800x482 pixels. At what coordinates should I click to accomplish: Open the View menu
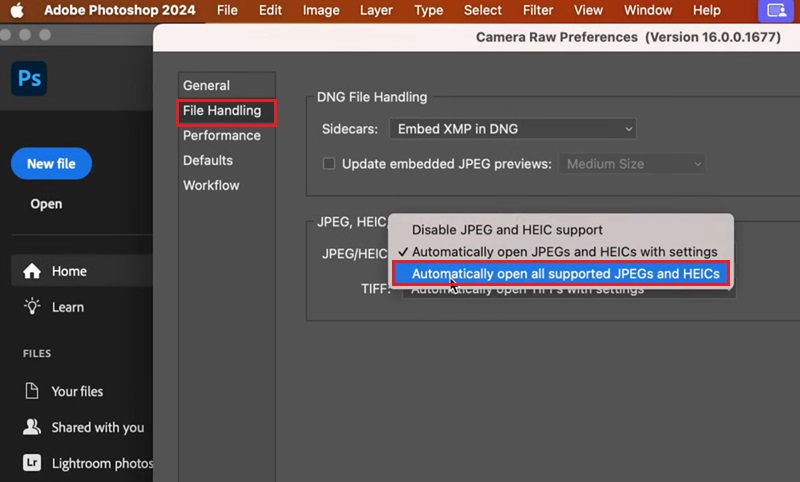click(588, 10)
